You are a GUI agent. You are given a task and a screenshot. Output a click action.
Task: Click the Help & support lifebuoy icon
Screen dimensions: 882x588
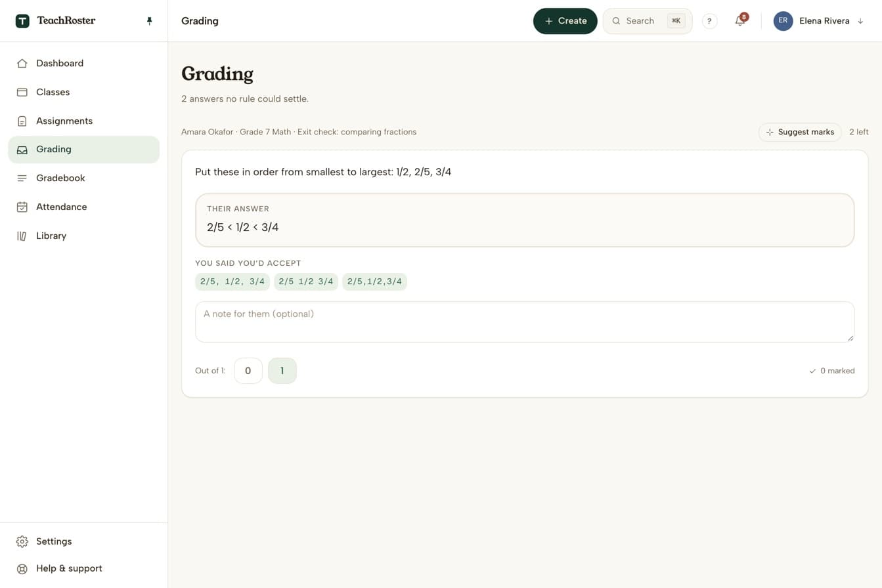(22, 569)
